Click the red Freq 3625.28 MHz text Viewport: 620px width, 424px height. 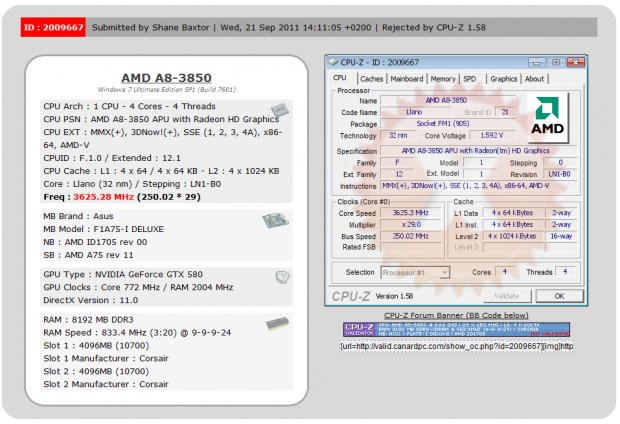[103, 197]
